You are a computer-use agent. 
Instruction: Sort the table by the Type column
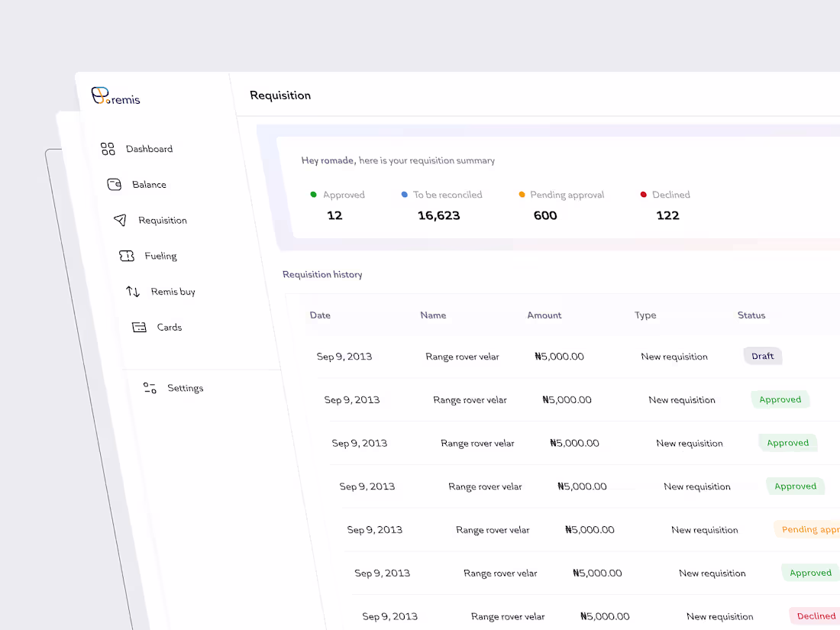pyautogui.click(x=645, y=315)
